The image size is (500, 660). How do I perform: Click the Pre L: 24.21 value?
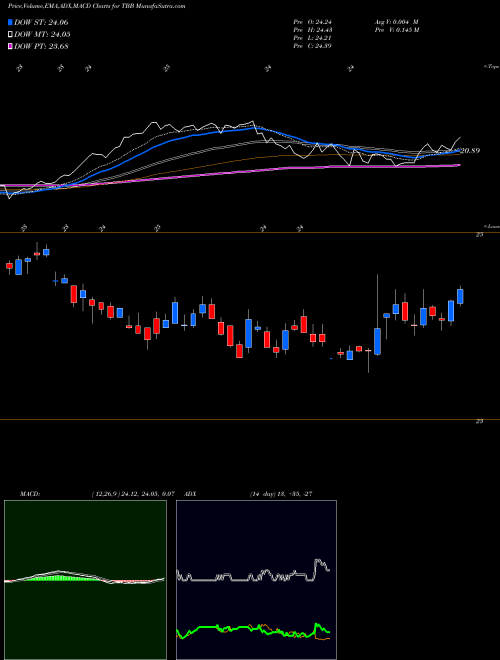point(314,38)
